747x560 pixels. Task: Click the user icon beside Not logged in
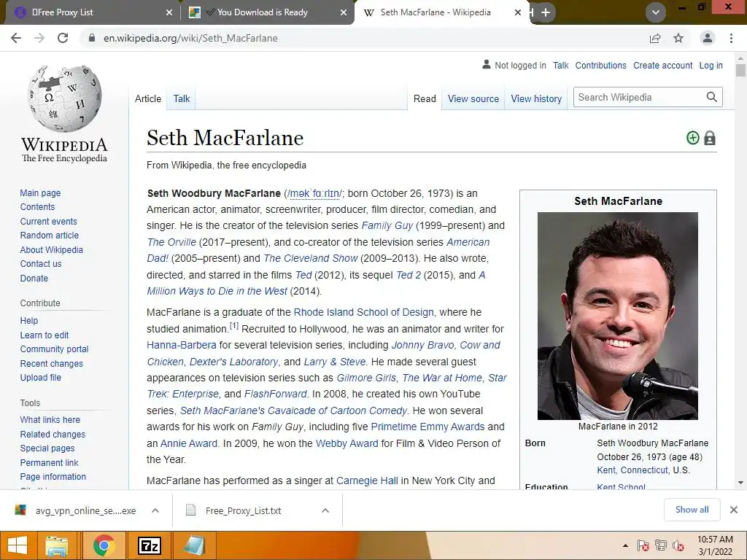487,64
